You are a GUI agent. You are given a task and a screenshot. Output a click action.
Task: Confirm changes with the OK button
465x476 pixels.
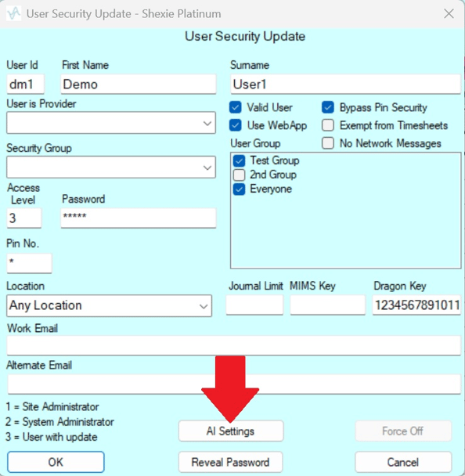tap(56, 462)
